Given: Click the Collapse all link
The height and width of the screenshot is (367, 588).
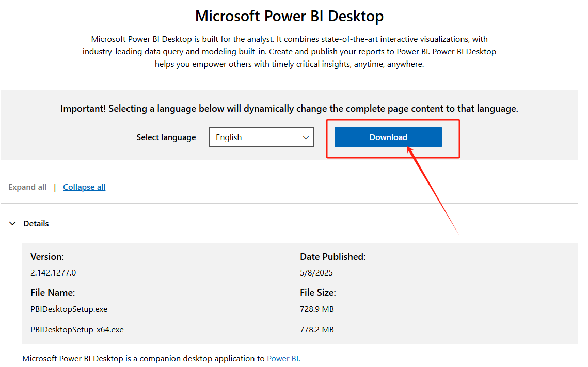Looking at the screenshot, I should tap(84, 187).
